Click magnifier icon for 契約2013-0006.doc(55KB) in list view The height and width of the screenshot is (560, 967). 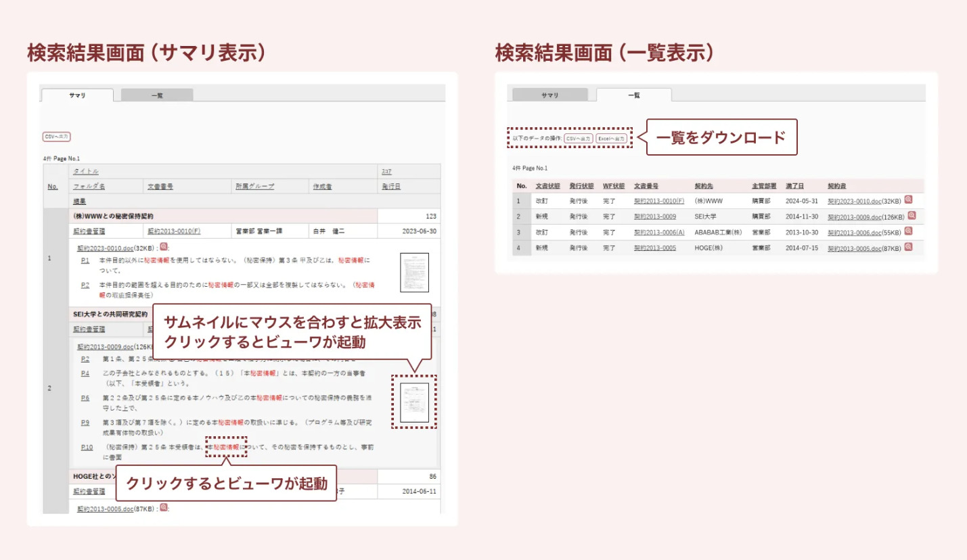coord(908,231)
